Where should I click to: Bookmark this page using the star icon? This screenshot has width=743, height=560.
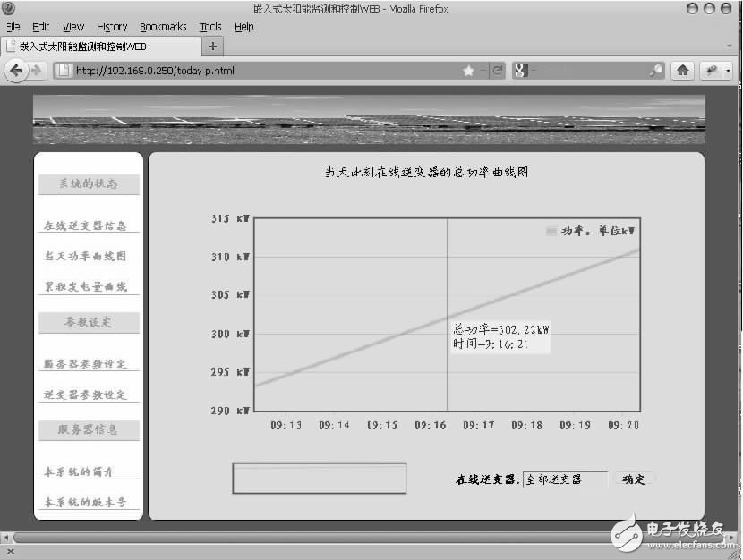click(x=466, y=70)
